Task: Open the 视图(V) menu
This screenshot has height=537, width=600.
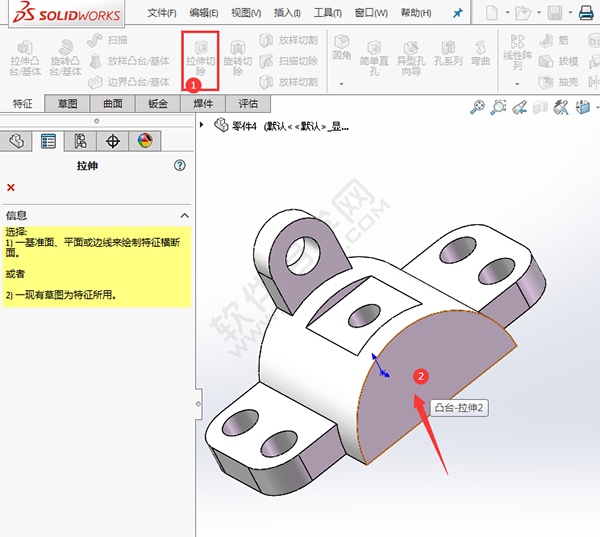Action: tap(246, 13)
